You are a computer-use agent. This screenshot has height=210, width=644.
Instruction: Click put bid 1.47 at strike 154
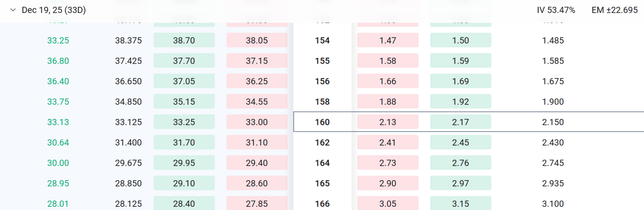pos(388,40)
